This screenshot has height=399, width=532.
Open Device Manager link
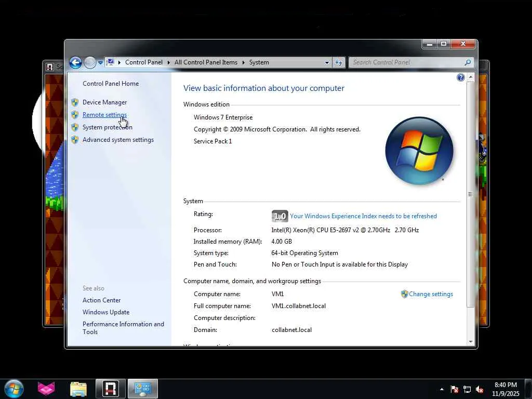pos(104,102)
